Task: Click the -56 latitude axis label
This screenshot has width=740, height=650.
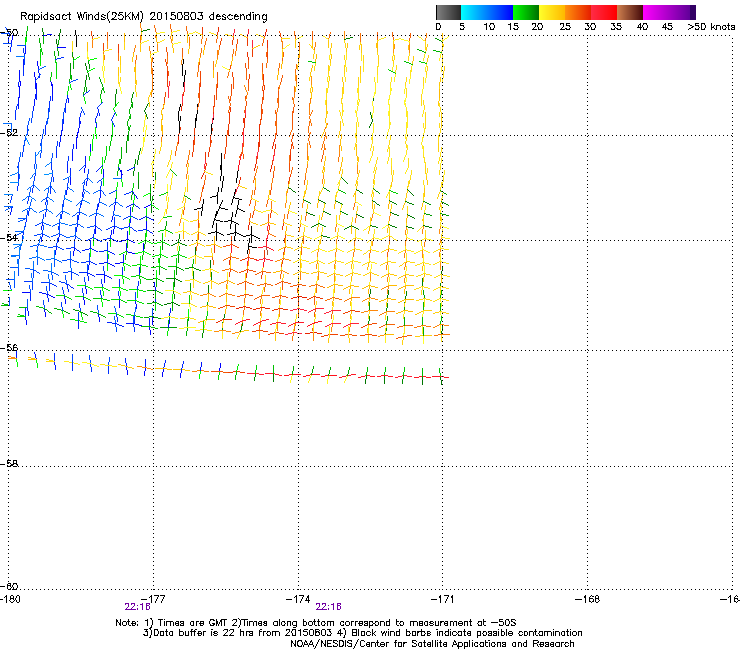Action: point(10,347)
